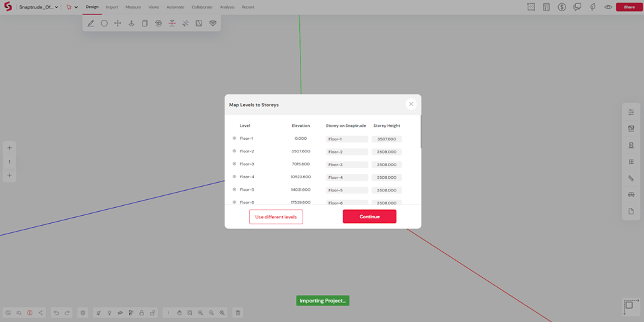This screenshot has width=644, height=322.
Task: Select the radio button for Floor-4
Action: (x=234, y=176)
